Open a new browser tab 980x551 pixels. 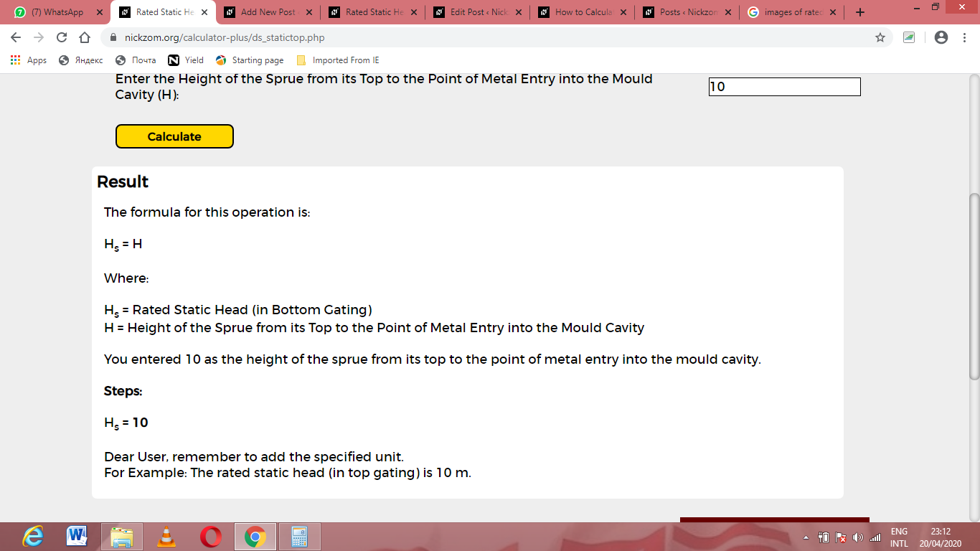[x=860, y=12]
